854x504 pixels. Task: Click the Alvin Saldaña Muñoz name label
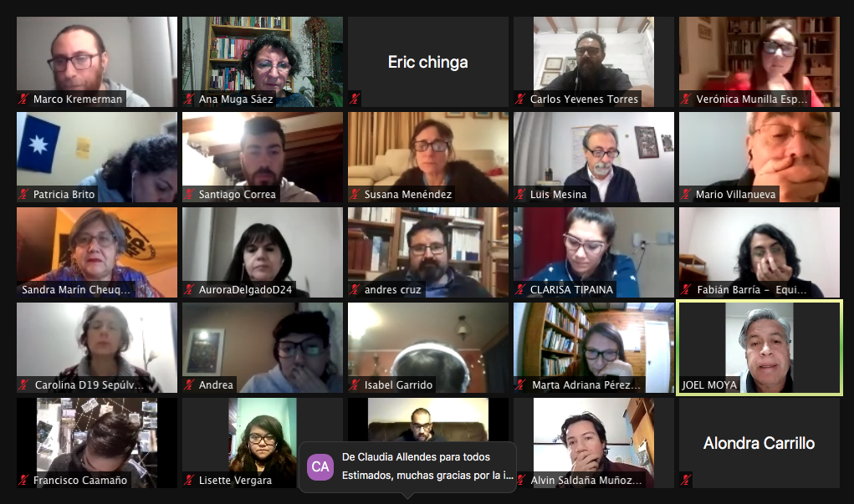tap(586, 480)
